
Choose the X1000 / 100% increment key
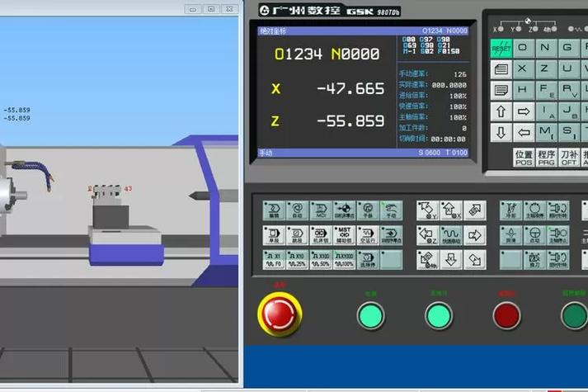click(x=344, y=260)
